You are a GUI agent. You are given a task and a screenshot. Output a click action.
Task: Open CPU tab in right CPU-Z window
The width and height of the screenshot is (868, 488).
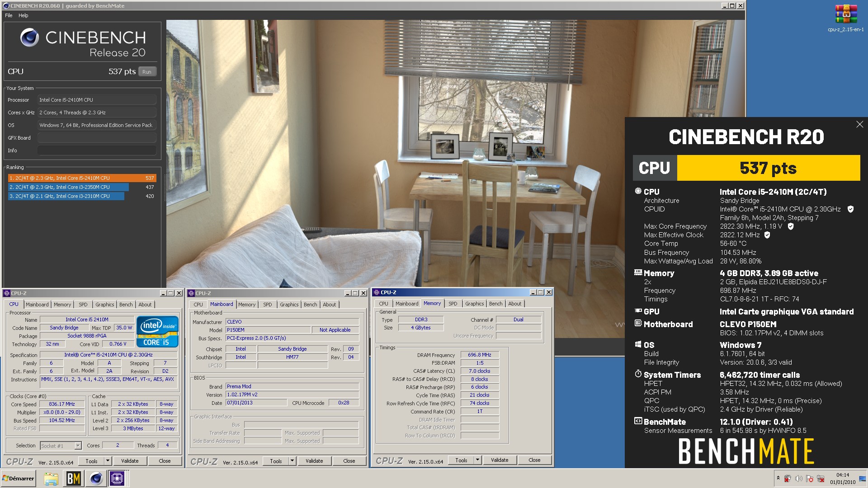pyautogui.click(x=383, y=304)
